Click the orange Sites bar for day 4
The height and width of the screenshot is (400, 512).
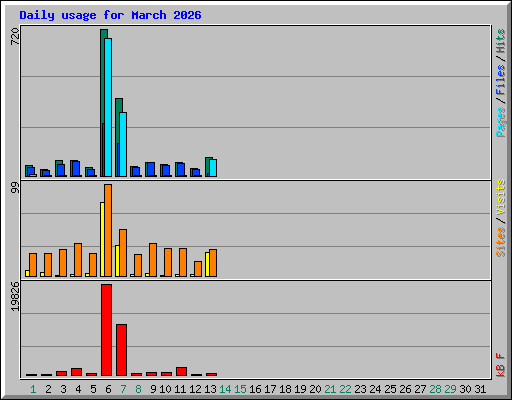tap(78, 260)
